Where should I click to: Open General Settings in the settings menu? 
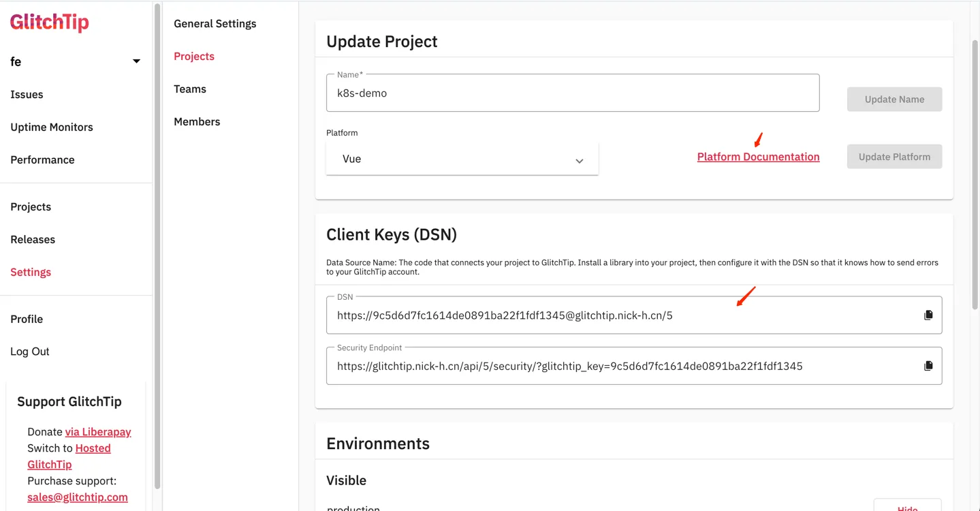(x=215, y=23)
